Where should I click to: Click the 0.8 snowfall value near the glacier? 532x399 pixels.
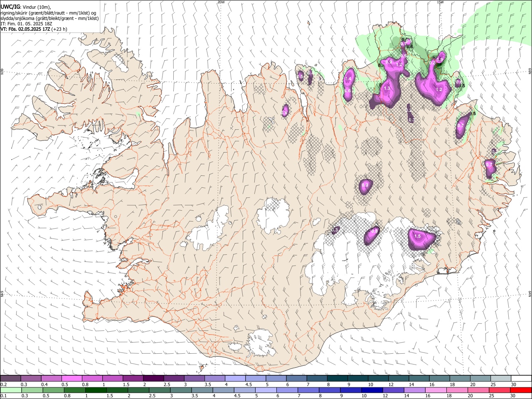pyautogui.click(x=374, y=231)
